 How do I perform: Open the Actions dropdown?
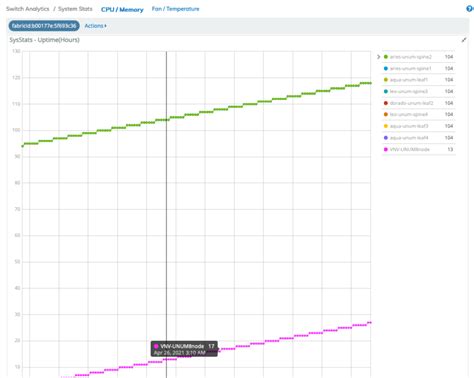point(95,26)
